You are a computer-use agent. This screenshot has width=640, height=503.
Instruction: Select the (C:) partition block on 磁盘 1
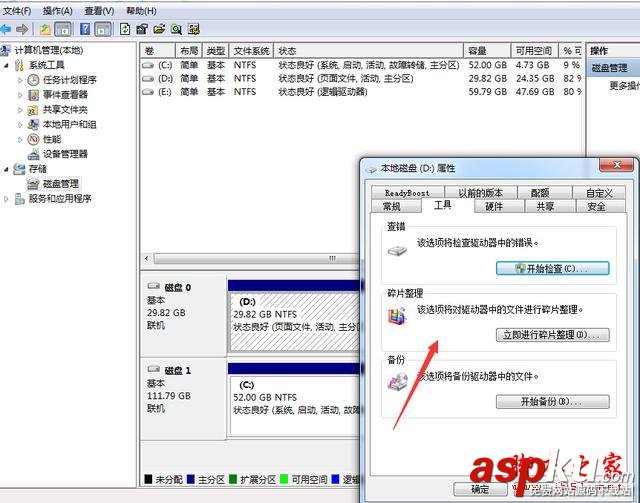click(x=295, y=404)
